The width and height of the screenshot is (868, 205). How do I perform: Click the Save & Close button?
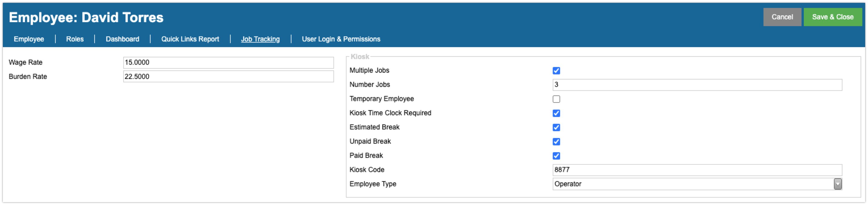[832, 17]
